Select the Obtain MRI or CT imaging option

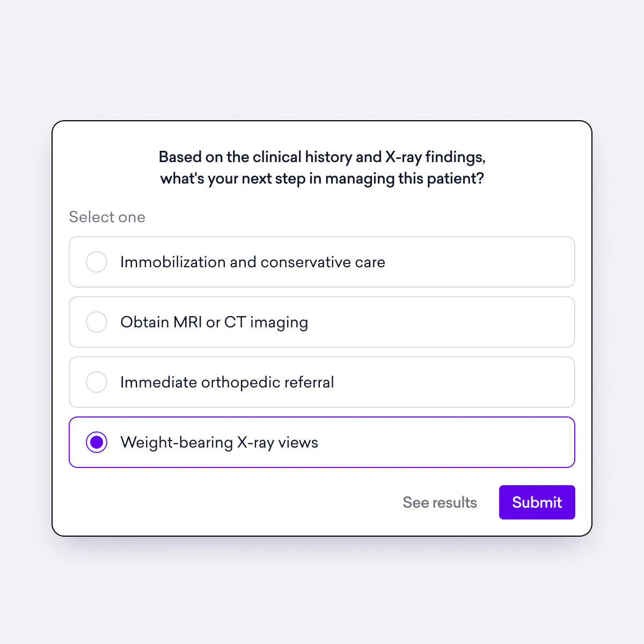pyautogui.click(x=322, y=322)
